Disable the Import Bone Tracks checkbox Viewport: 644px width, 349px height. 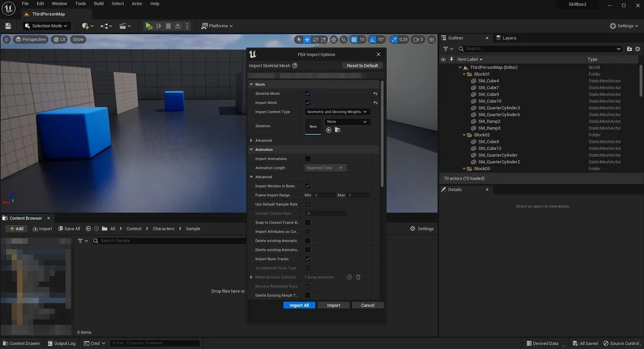tap(308, 259)
